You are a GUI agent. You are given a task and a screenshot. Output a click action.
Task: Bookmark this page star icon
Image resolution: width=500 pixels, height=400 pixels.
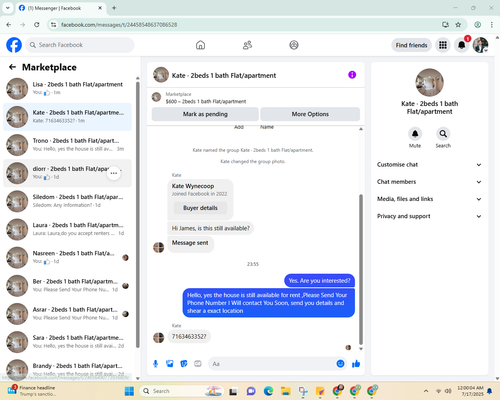click(458, 25)
